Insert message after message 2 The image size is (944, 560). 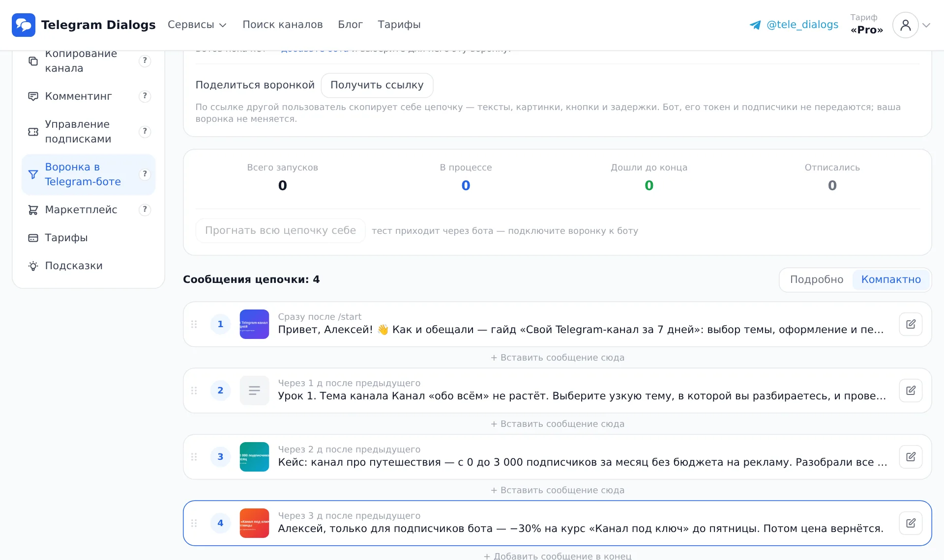click(558, 424)
